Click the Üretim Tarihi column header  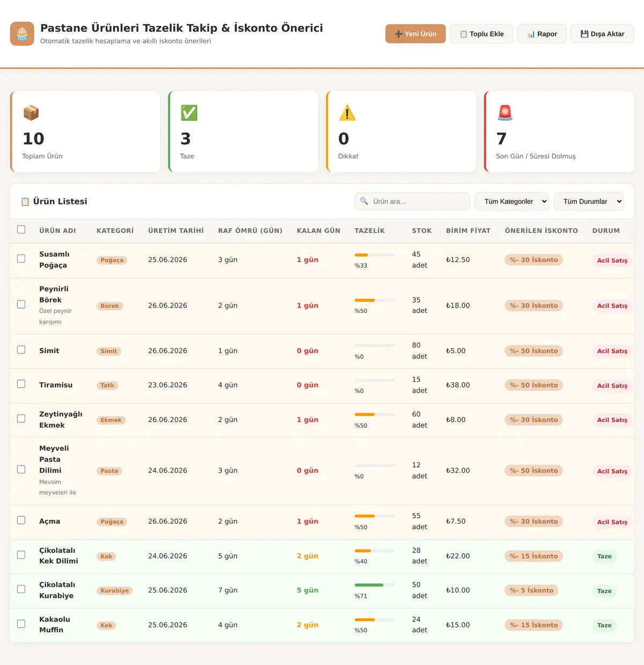pyautogui.click(x=176, y=231)
